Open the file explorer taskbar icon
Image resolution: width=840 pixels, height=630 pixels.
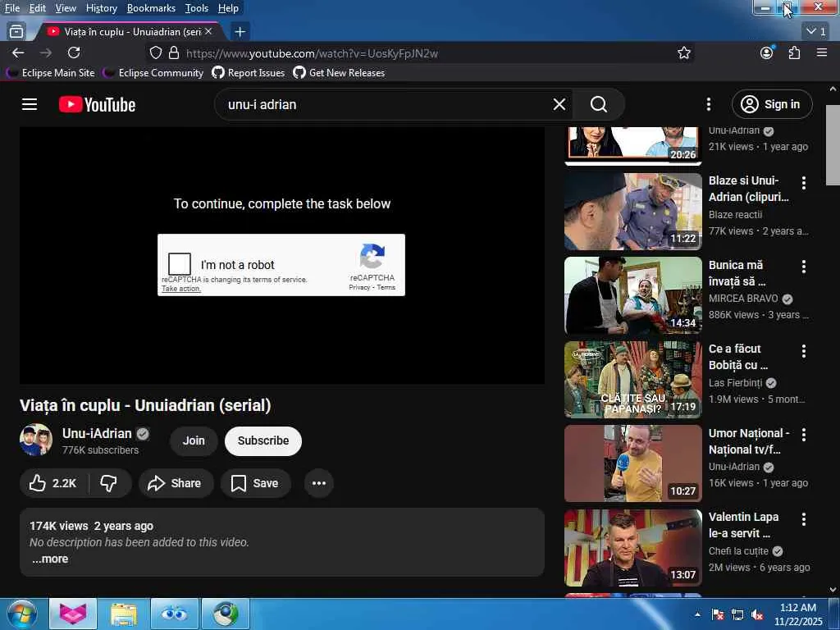point(124,614)
